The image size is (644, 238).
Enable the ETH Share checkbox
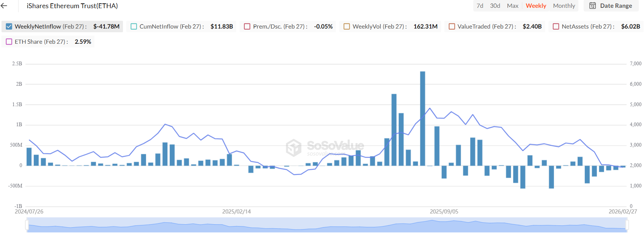point(9,42)
